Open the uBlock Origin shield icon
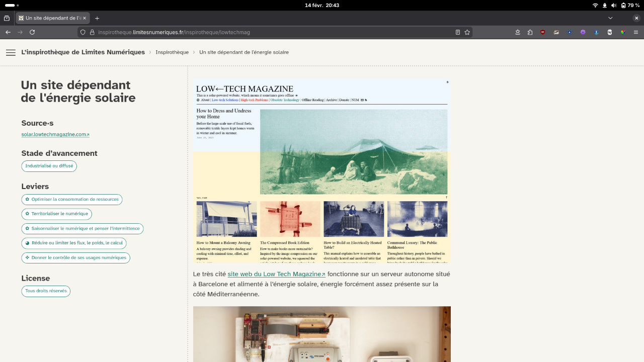The height and width of the screenshot is (362, 644). (543, 32)
